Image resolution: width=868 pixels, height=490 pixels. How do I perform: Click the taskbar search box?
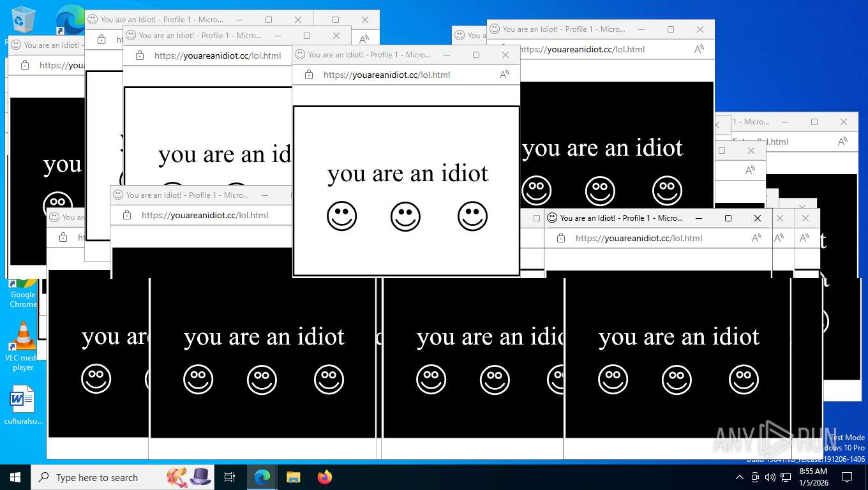pos(124,477)
